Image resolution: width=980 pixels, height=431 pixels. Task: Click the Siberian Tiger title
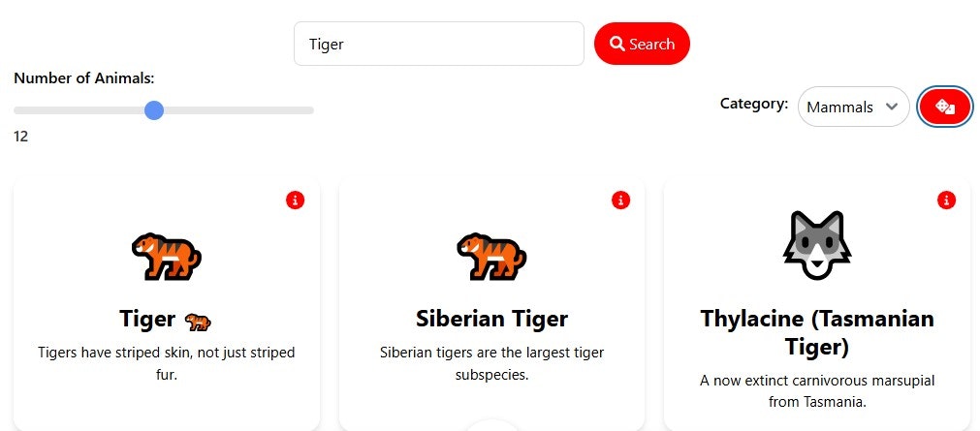coord(491,319)
